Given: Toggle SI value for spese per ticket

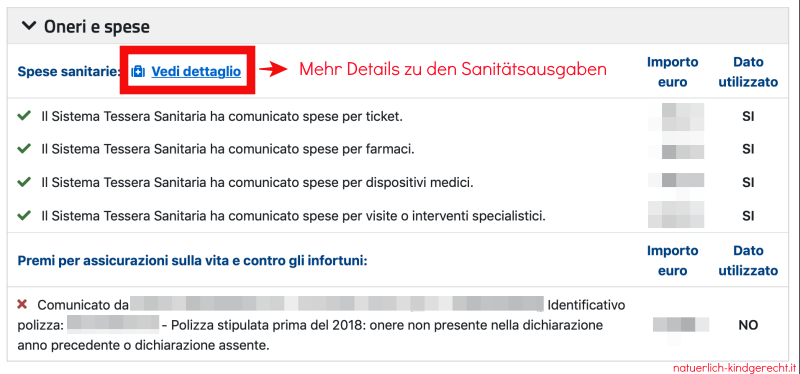Looking at the screenshot, I should (748, 117).
